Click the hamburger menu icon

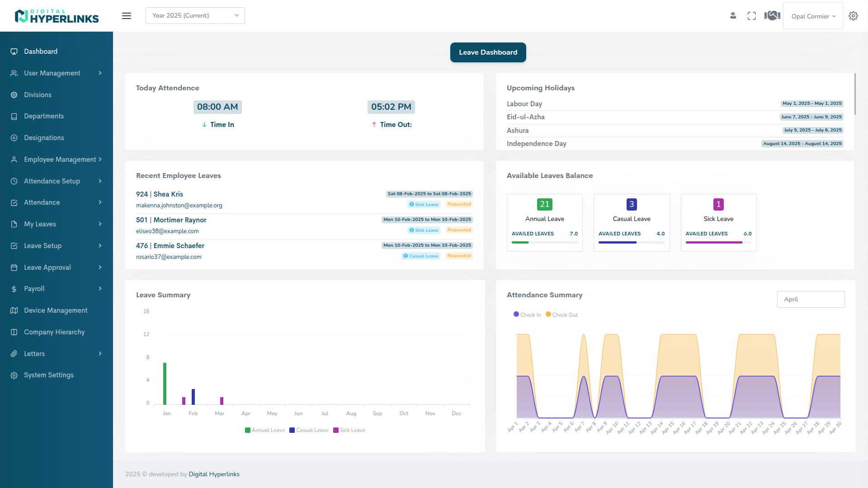tap(127, 16)
